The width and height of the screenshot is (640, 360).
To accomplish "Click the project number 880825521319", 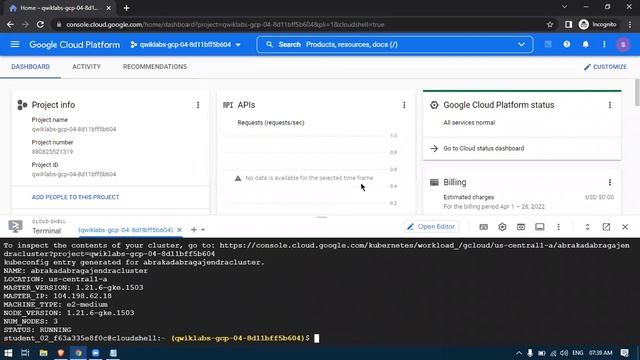I will (52, 151).
